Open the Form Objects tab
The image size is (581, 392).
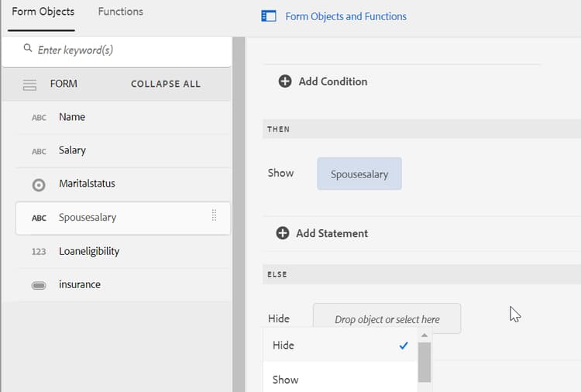43,12
